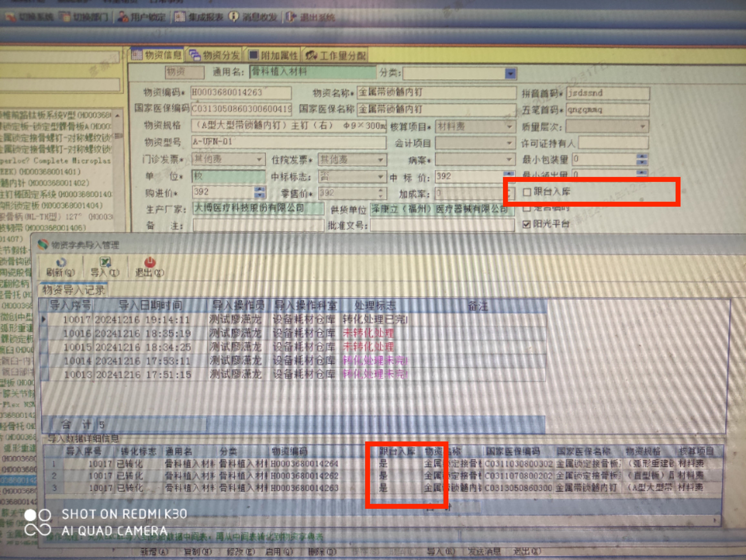Uncheck the 阳光平台 checkbox
This screenshot has height=560, width=746.
pos(526,224)
